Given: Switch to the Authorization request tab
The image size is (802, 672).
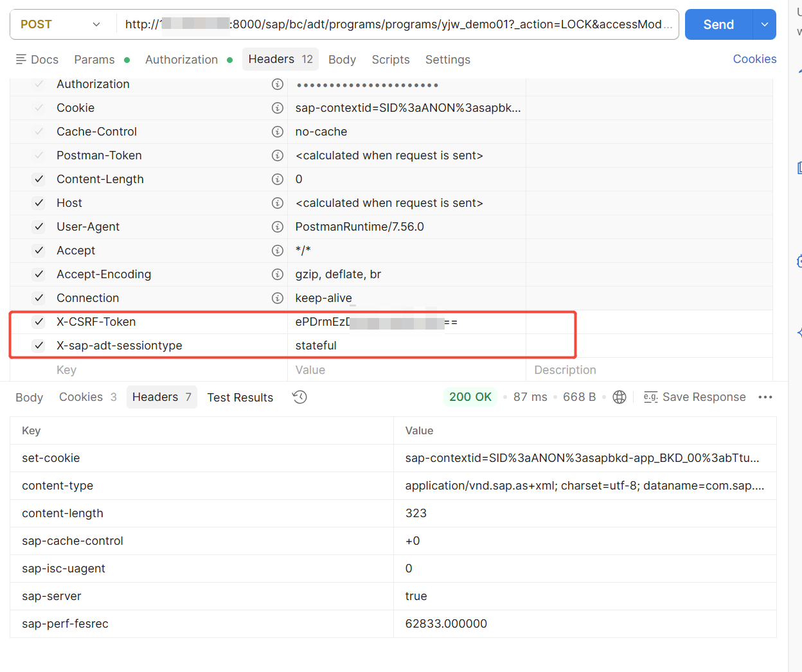Looking at the screenshot, I should click(181, 60).
